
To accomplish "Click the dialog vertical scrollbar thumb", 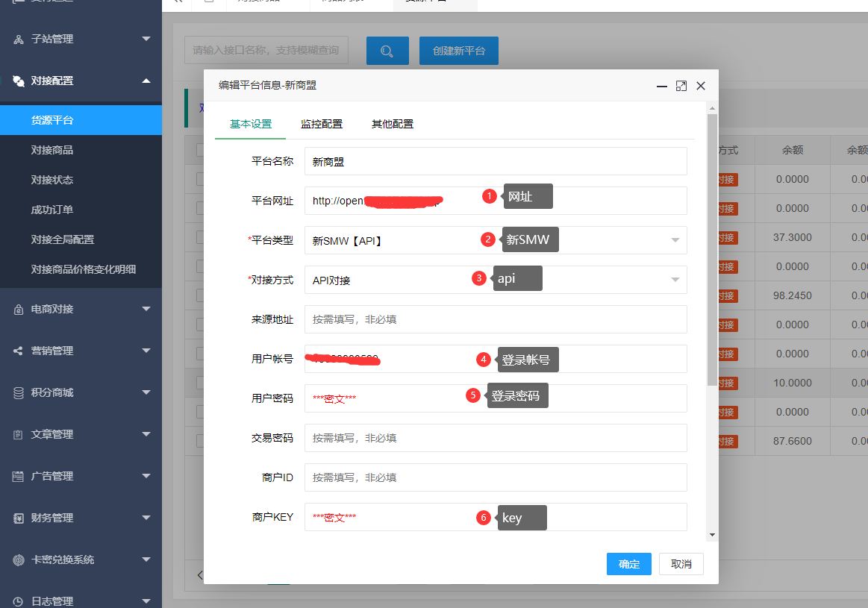I will (713, 249).
